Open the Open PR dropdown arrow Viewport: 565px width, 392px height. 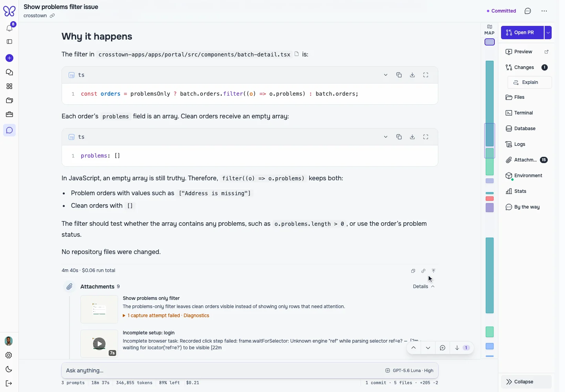[x=548, y=33]
